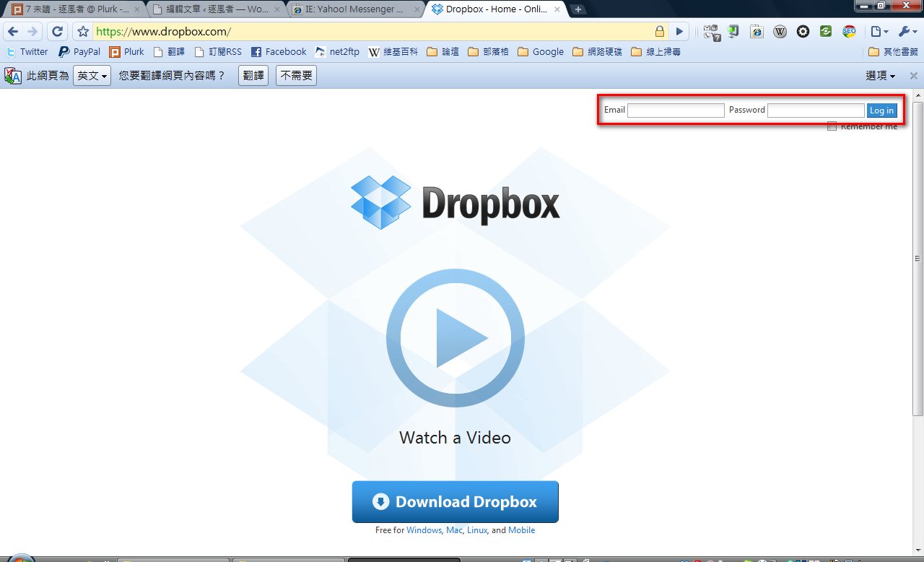This screenshot has width=924, height=562.
Task: Bookmark this page with the star icon
Action: (x=83, y=32)
